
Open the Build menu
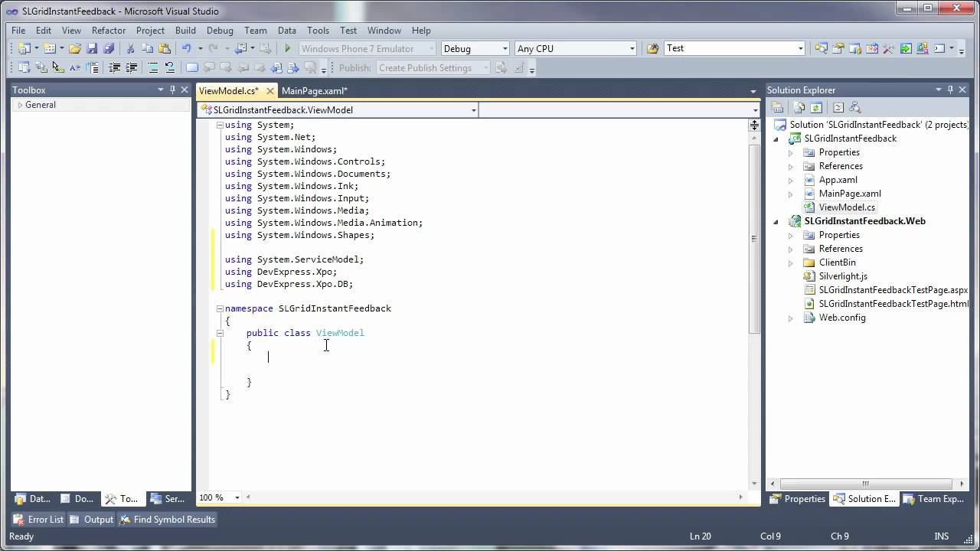(x=185, y=31)
